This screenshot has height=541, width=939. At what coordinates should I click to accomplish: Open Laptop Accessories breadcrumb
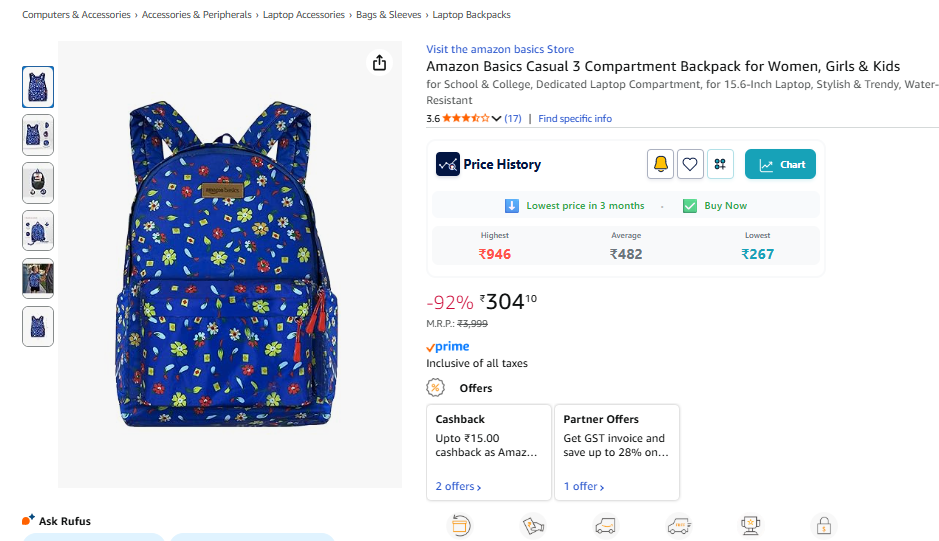coord(303,15)
